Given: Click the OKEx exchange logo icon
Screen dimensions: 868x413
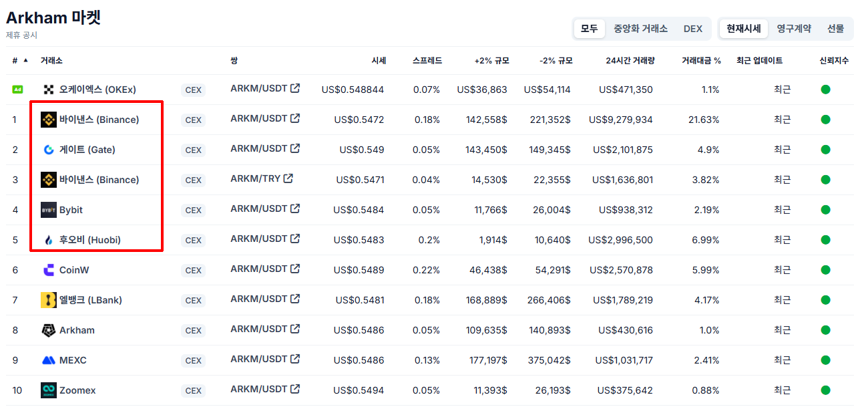Looking at the screenshot, I should click(x=49, y=90).
